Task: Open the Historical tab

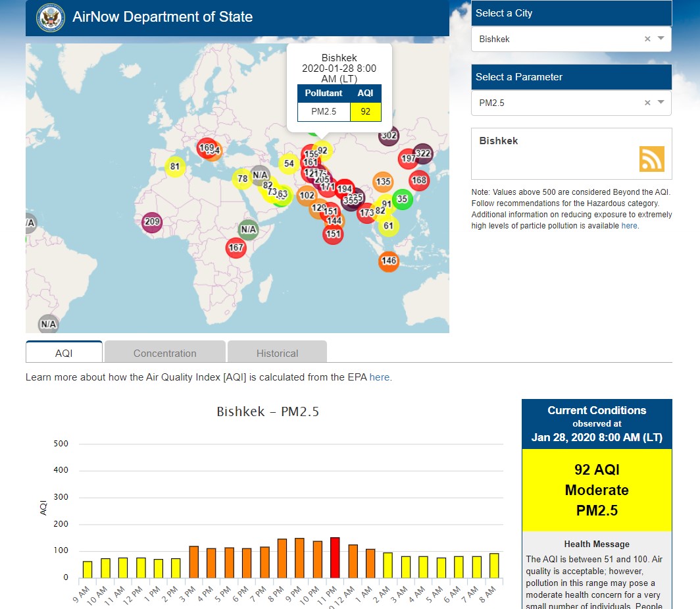Action: (x=277, y=353)
